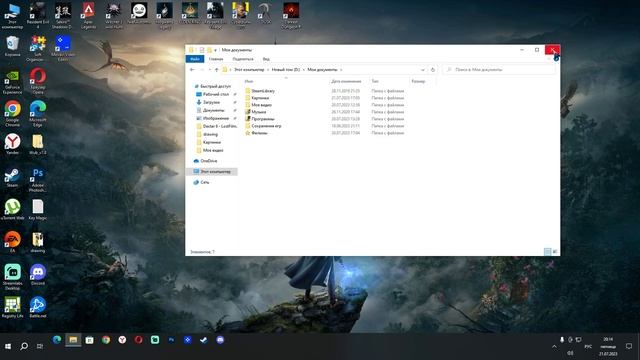Open the Вид ribbon tab
This screenshot has width=640, height=360.
tap(266, 59)
